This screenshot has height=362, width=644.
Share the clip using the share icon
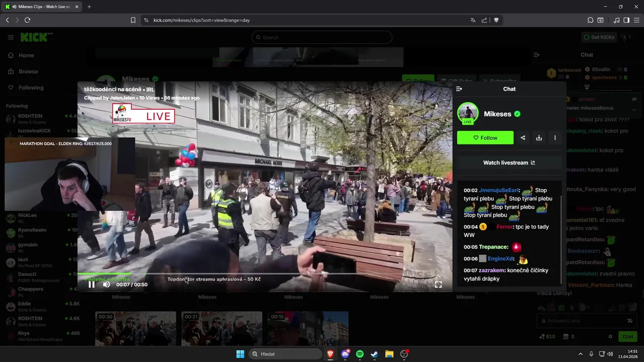tap(523, 138)
